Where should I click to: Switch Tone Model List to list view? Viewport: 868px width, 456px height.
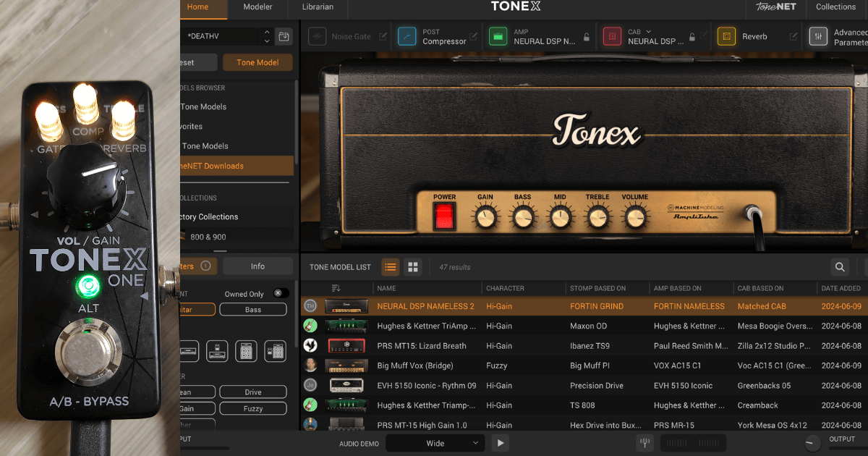pyautogui.click(x=391, y=267)
